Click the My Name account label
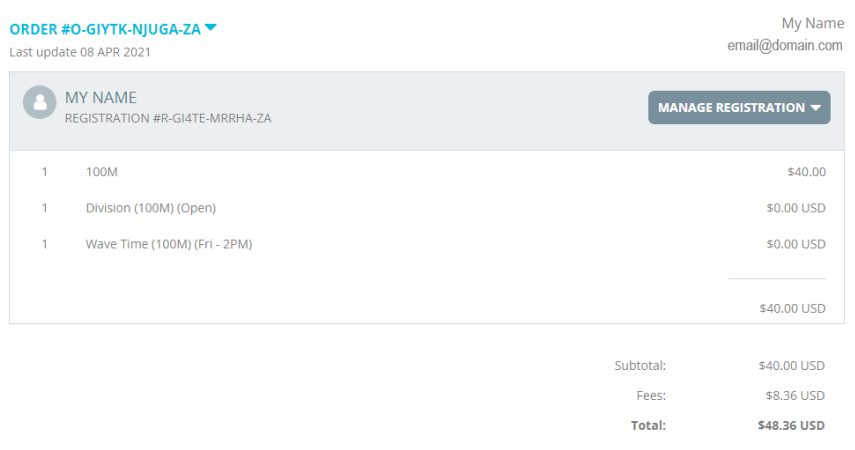This screenshot has width=855, height=450. point(812,23)
